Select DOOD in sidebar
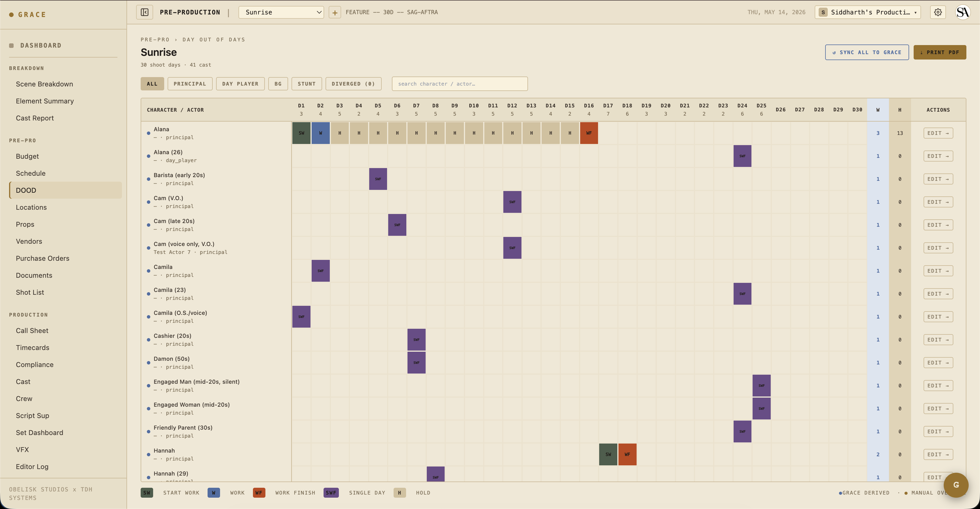This screenshot has height=509, width=980. (x=66, y=190)
